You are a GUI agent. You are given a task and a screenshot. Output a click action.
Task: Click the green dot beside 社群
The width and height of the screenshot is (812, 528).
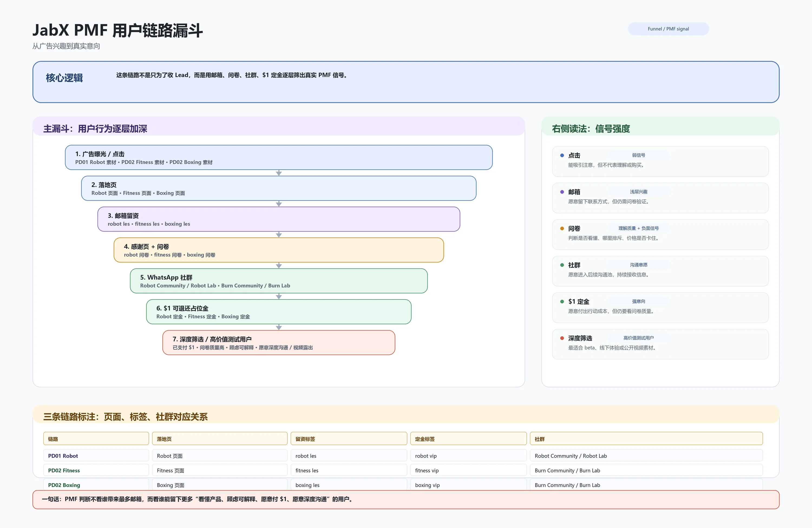(x=562, y=265)
